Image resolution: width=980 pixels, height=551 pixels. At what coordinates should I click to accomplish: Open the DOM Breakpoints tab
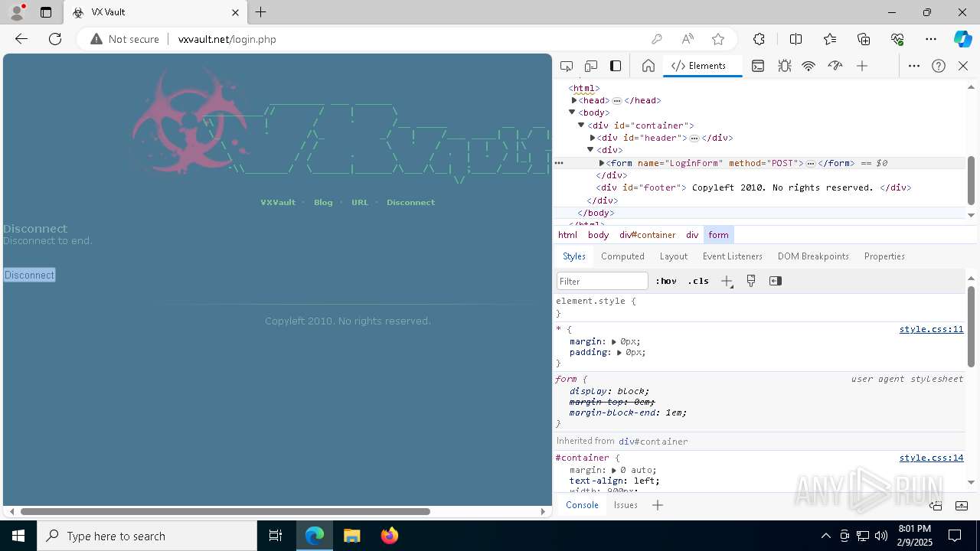tap(813, 256)
